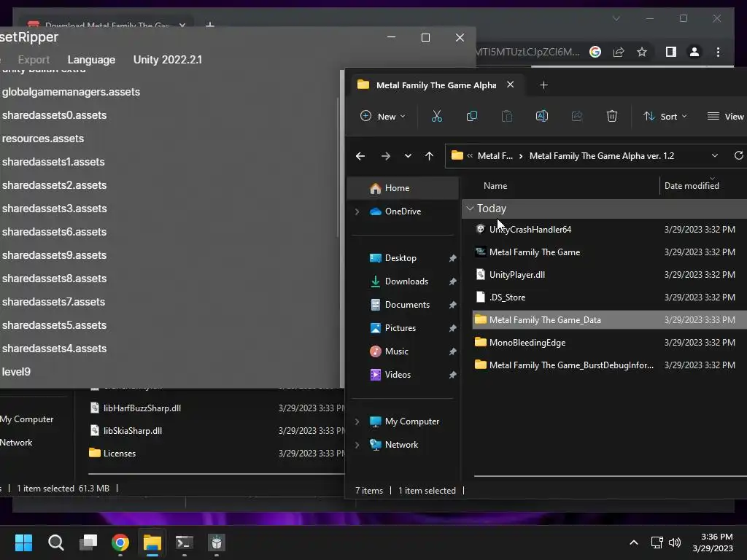Screen dimensions: 747x560
Task: Open the View menu in Explorer
Action: point(726,116)
